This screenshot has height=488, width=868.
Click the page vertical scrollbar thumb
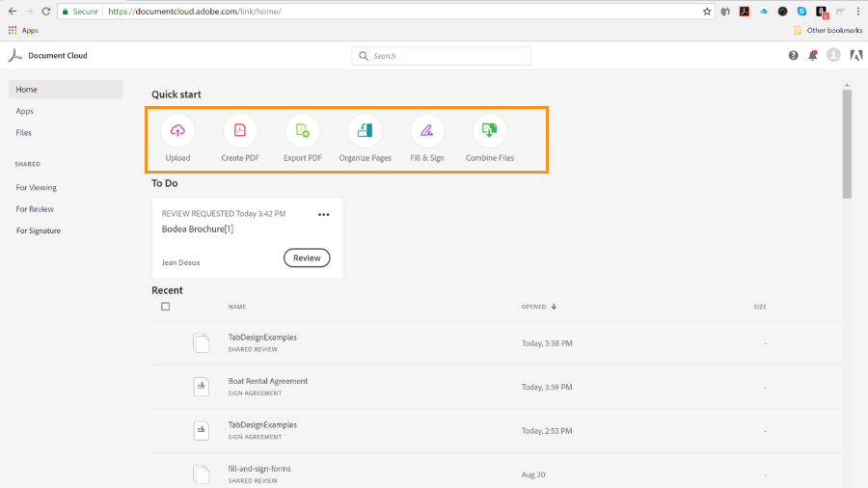pos(847,144)
